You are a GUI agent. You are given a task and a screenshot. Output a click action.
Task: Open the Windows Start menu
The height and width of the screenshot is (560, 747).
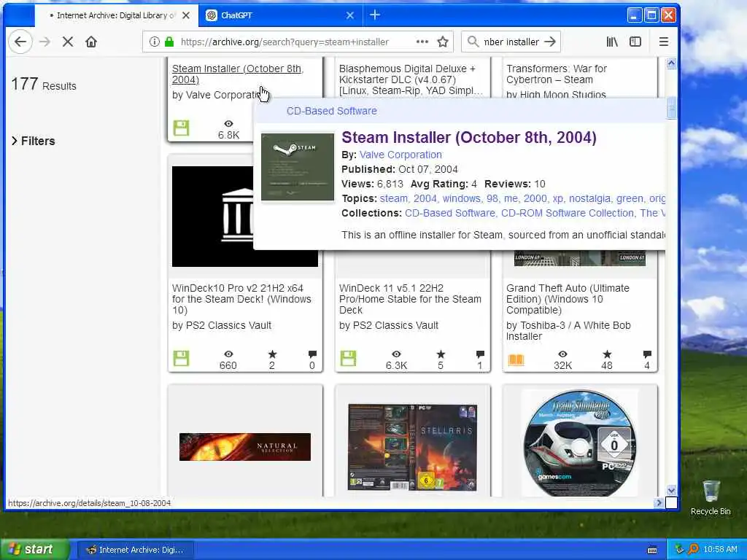point(34,549)
